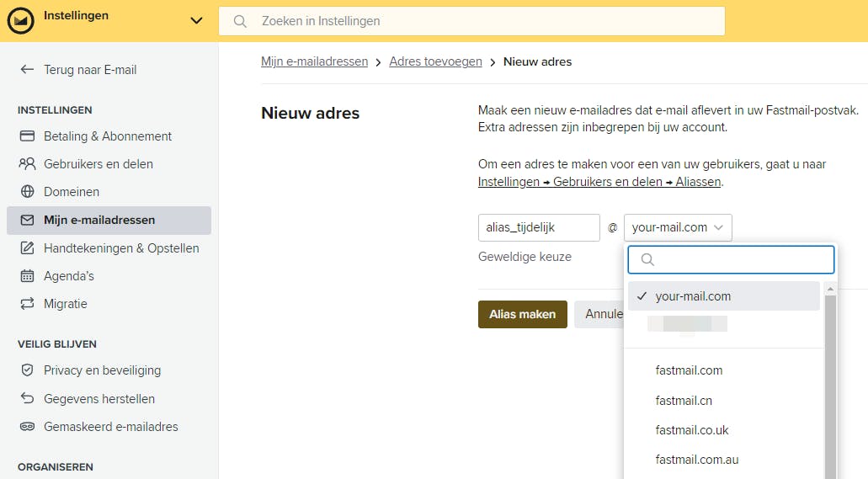Open Betaling & Abonnement settings

[x=109, y=136]
